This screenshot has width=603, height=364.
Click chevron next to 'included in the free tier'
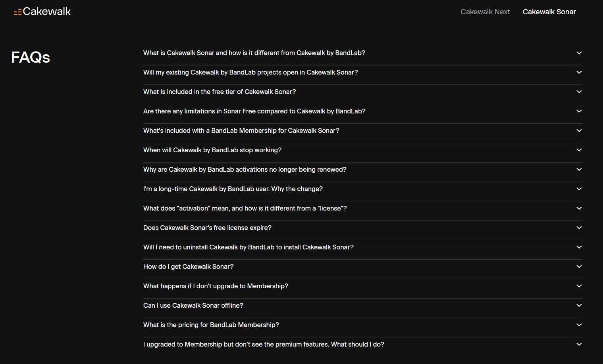click(579, 92)
